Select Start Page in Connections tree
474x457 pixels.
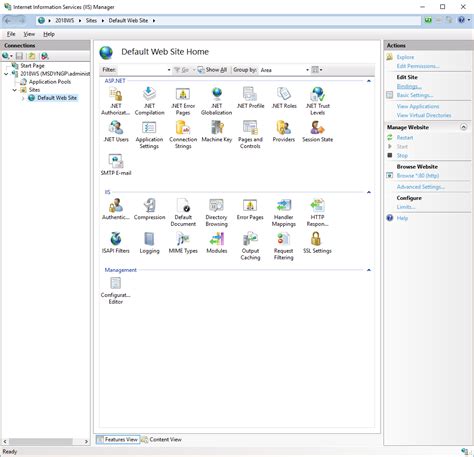[x=32, y=66]
